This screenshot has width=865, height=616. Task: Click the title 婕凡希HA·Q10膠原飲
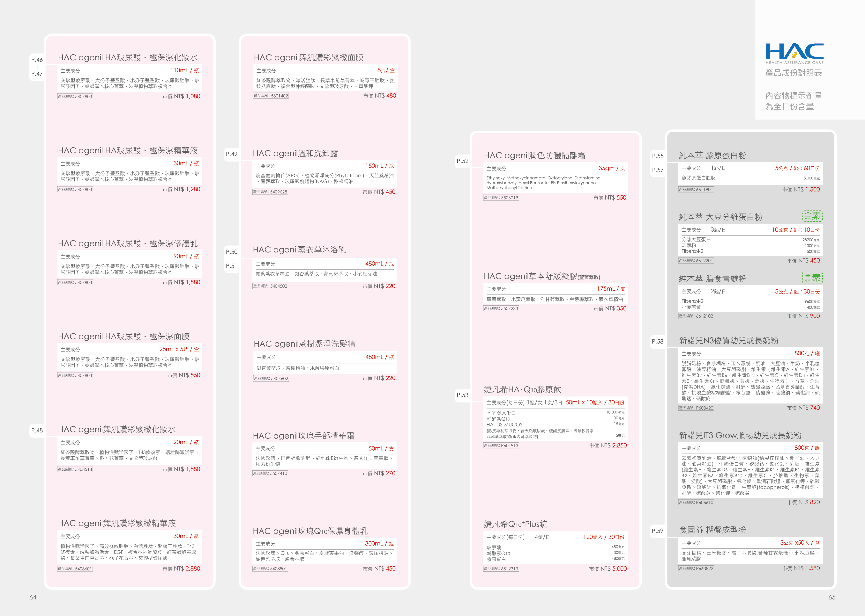pyautogui.click(x=522, y=390)
